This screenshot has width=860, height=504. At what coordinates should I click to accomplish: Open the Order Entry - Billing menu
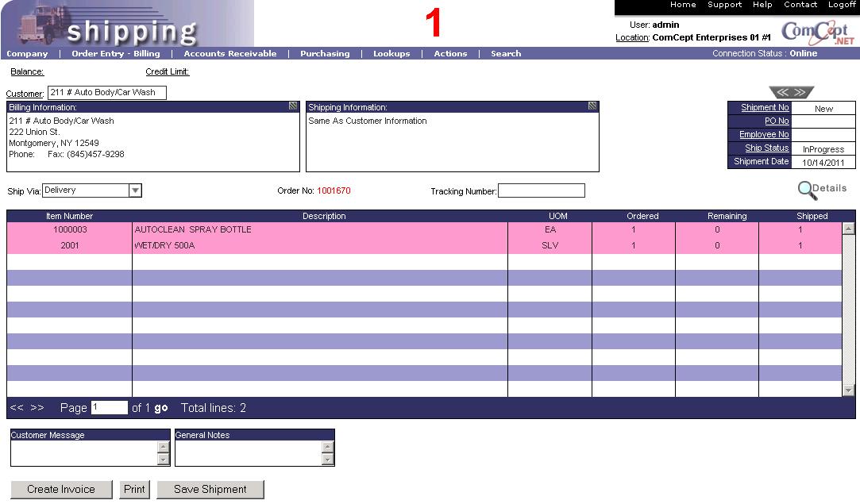tap(116, 54)
